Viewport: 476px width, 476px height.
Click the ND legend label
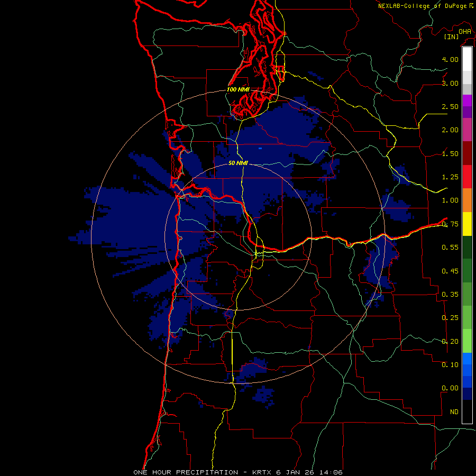coord(454,412)
